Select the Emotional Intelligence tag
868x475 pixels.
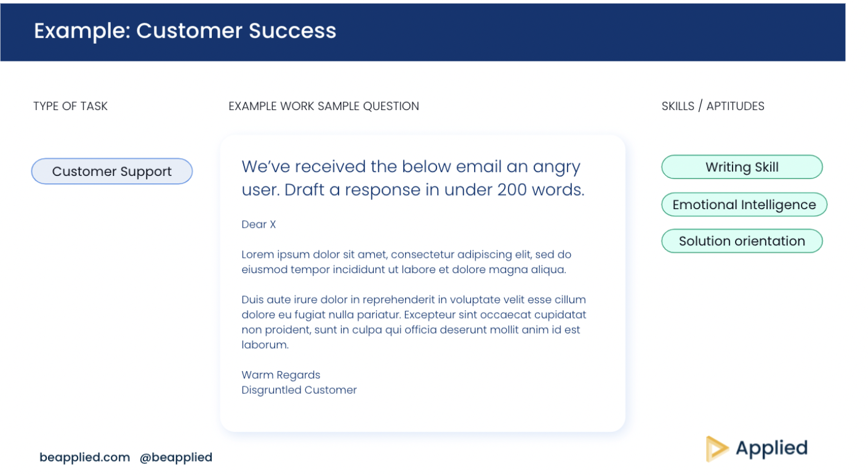coord(744,205)
